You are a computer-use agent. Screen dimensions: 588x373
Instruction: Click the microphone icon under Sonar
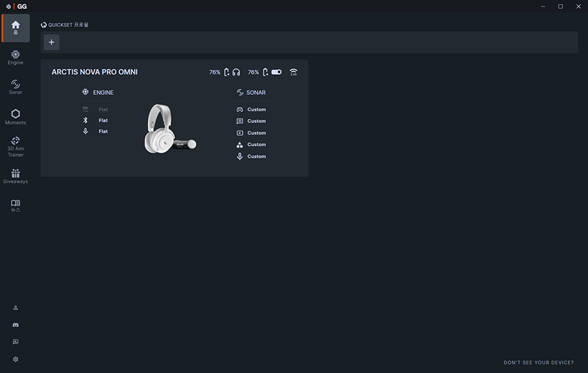[240, 156]
